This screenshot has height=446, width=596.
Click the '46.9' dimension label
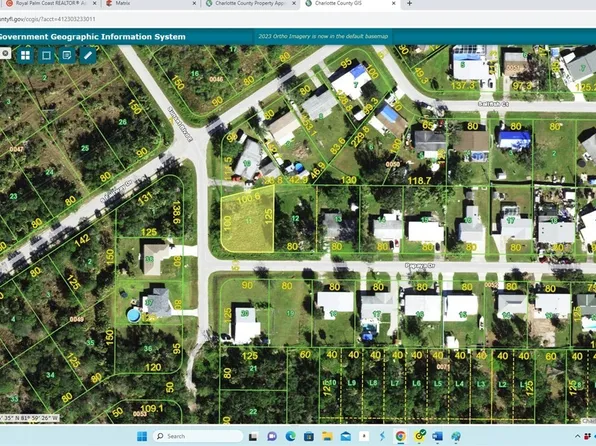tap(319, 170)
